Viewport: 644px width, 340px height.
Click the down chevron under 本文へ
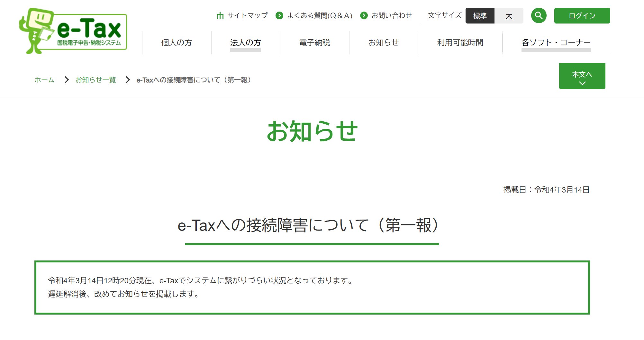tap(582, 83)
